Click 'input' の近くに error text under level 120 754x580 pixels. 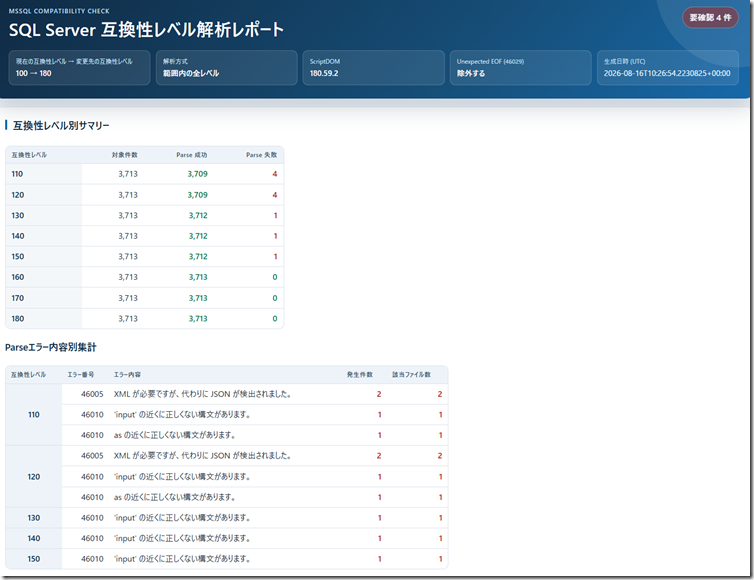pos(182,477)
